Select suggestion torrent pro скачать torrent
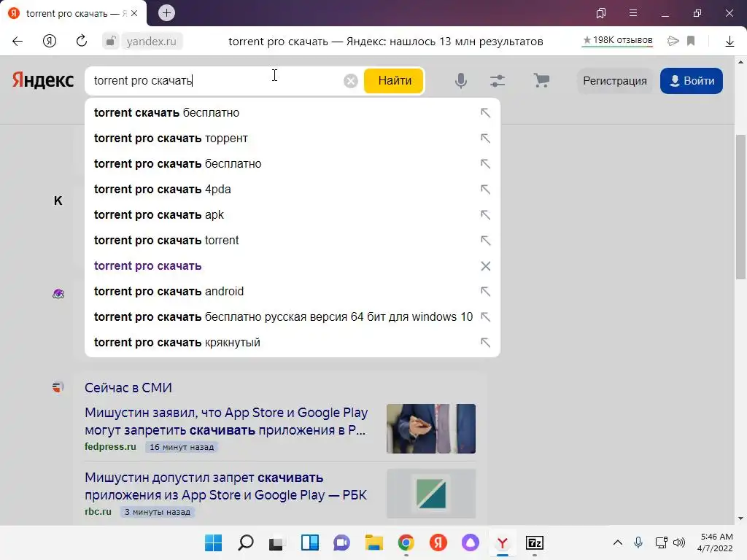The height and width of the screenshot is (560, 747). coord(292,240)
